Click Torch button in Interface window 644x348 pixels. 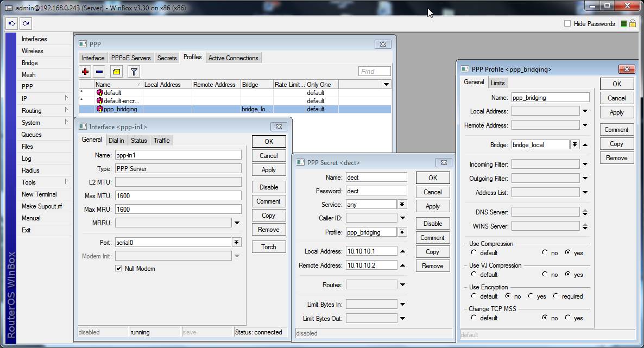[269, 247]
